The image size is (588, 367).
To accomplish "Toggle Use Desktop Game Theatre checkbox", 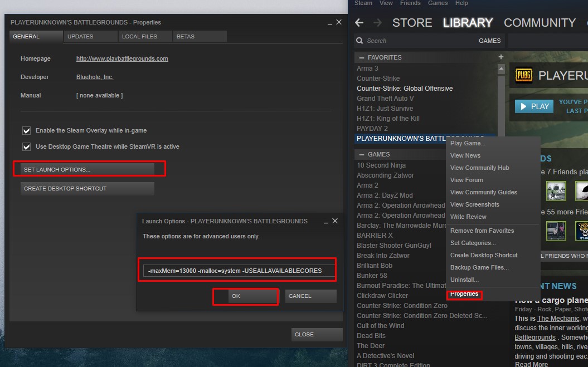I will pyautogui.click(x=26, y=146).
